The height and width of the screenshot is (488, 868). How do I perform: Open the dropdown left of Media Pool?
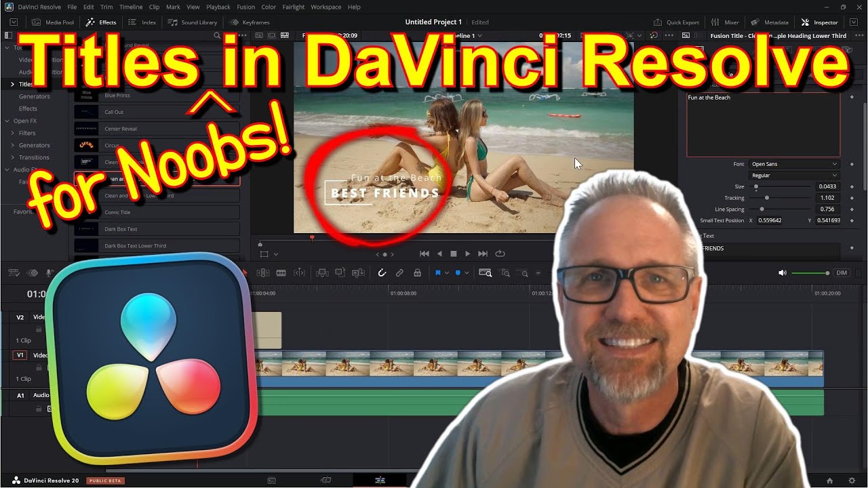pyautogui.click(x=14, y=22)
